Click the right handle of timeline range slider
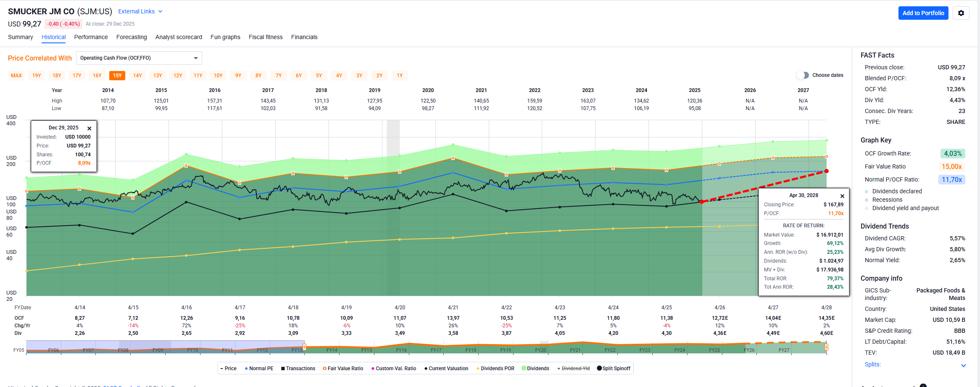This screenshot has width=980, height=387. coord(826,347)
